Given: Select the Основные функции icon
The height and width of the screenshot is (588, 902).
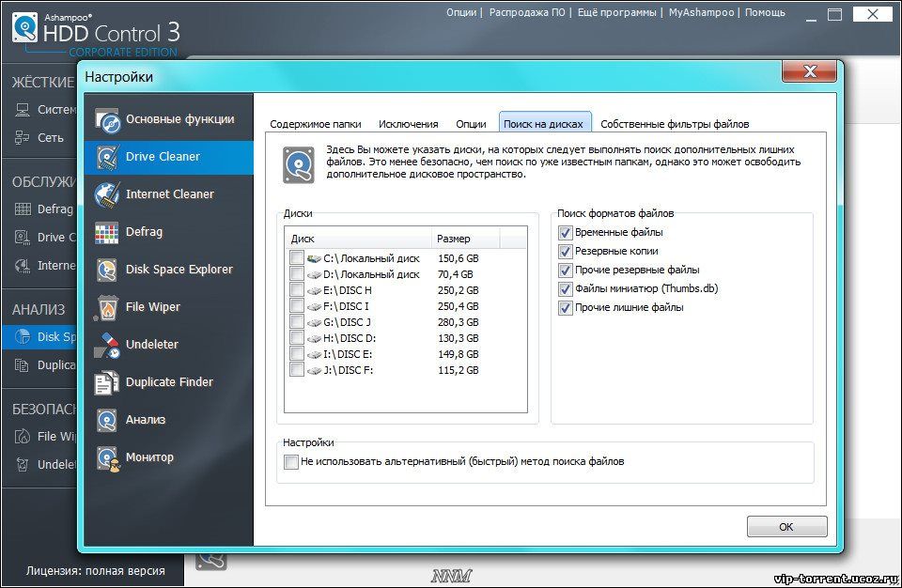Looking at the screenshot, I should click(x=109, y=119).
